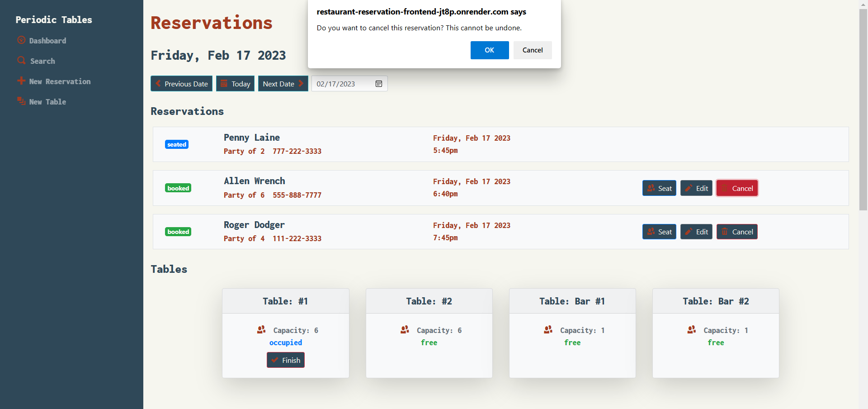868x409 pixels.
Task: Click the people icon beside Table #1 capacity
Action: coord(261,330)
